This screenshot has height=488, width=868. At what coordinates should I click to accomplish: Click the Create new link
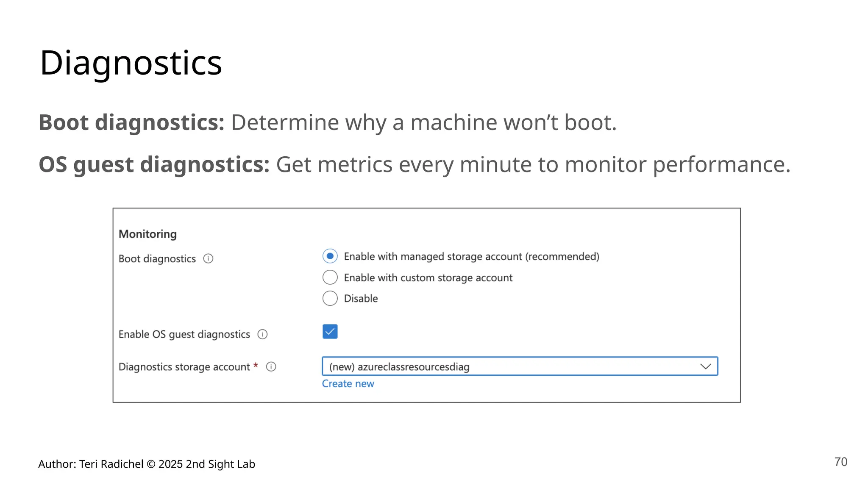pos(348,384)
